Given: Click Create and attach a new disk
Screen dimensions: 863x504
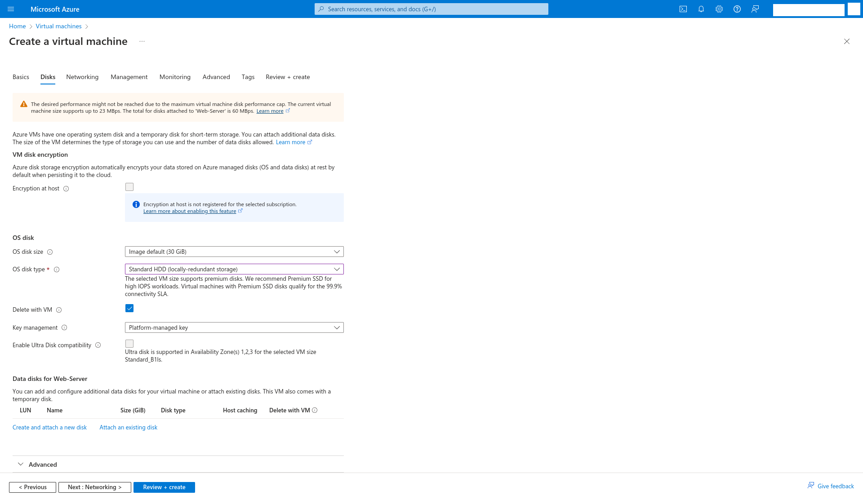Looking at the screenshot, I should click(x=49, y=427).
